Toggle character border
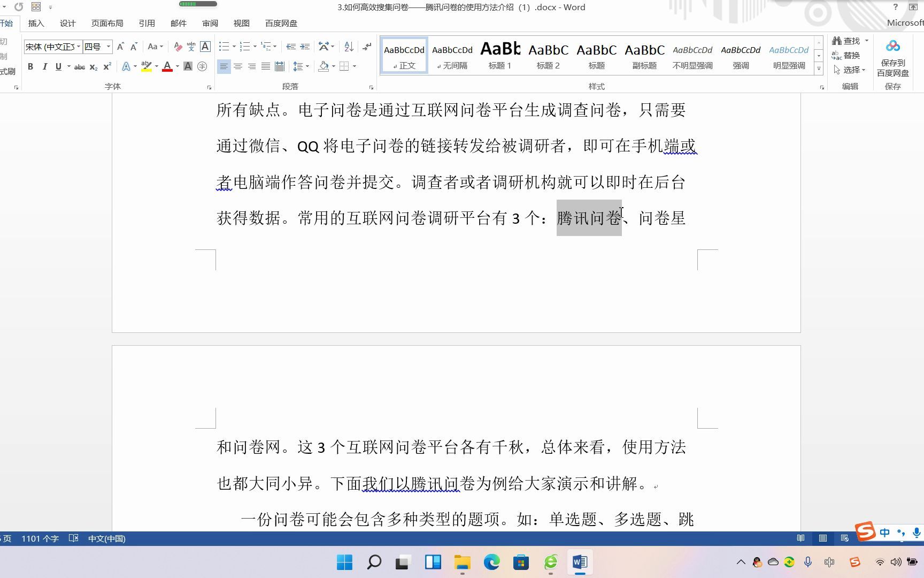The height and width of the screenshot is (578, 924). pos(205,47)
